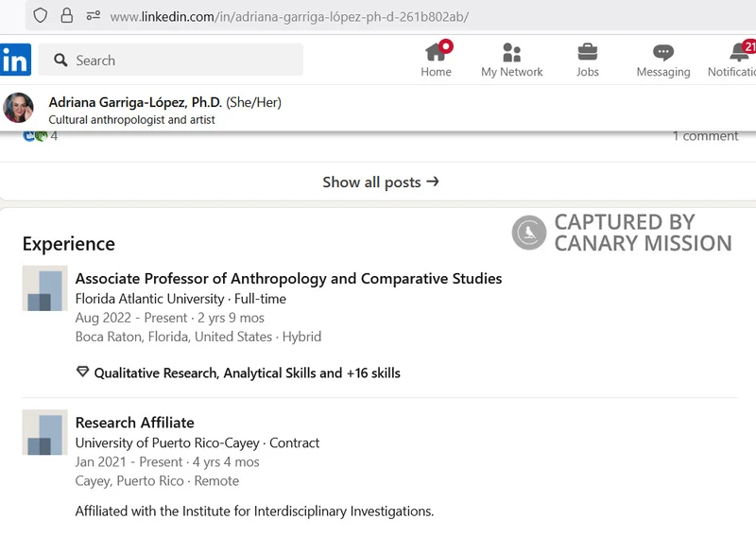The width and height of the screenshot is (756, 537).
Task: Click the browser URL address bar
Action: coord(390,16)
